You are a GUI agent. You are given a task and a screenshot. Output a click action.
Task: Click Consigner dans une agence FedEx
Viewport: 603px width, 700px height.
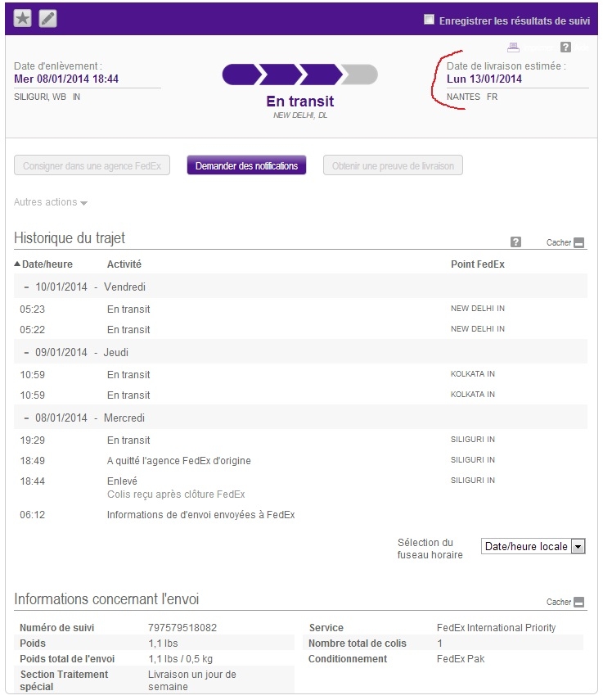(92, 165)
